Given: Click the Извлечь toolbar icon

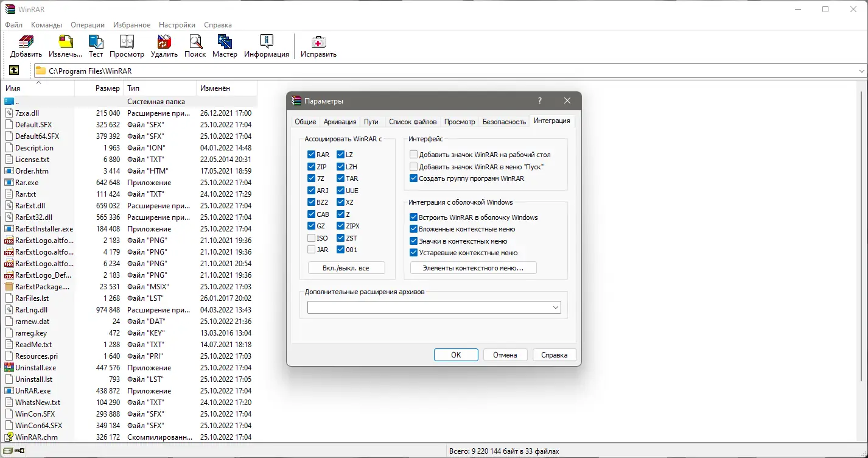Looking at the screenshot, I should (x=66, y=42).
